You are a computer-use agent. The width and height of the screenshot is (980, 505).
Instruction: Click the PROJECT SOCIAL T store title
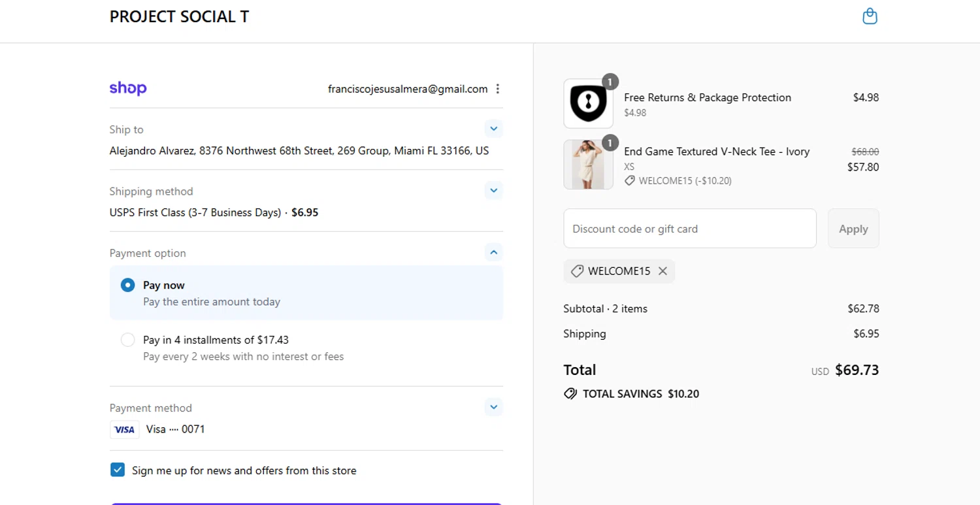pos(179,17)
